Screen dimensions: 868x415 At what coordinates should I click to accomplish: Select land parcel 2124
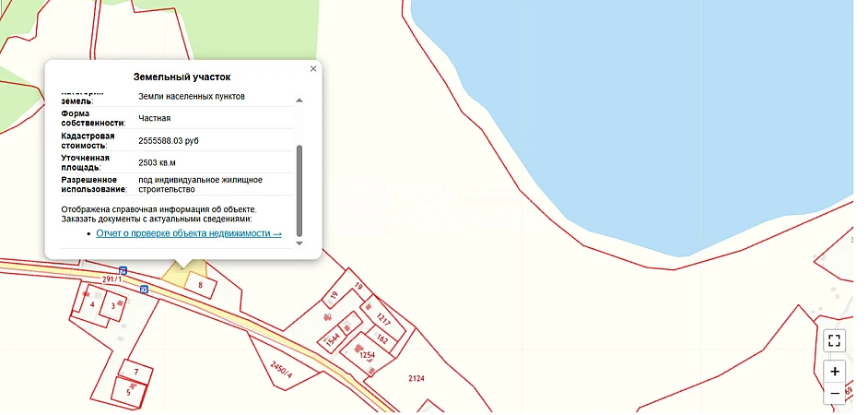point(416,378)
